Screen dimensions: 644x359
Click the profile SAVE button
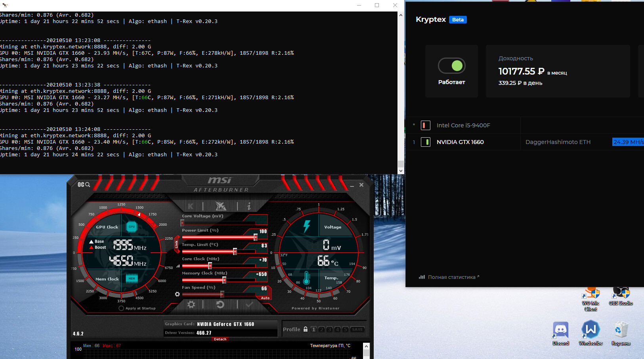(x=357, y=329)
